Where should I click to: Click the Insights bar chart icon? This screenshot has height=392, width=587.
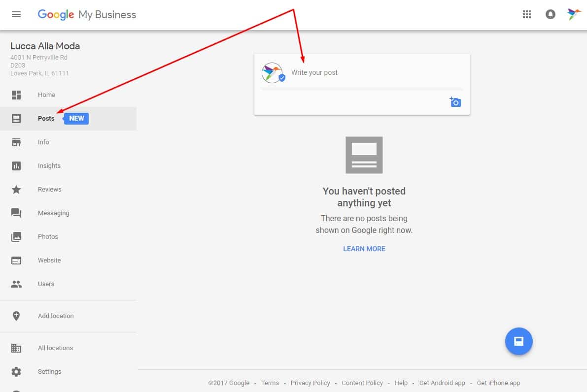(16, 165)
